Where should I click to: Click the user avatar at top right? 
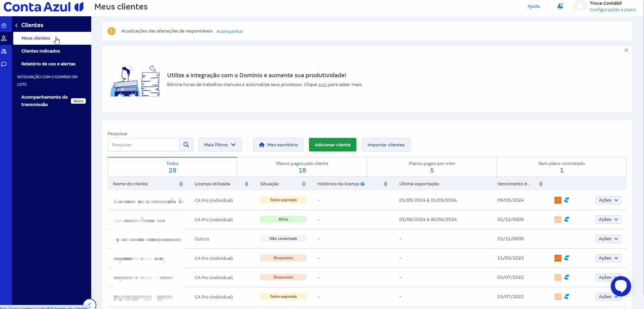point(580,6)
